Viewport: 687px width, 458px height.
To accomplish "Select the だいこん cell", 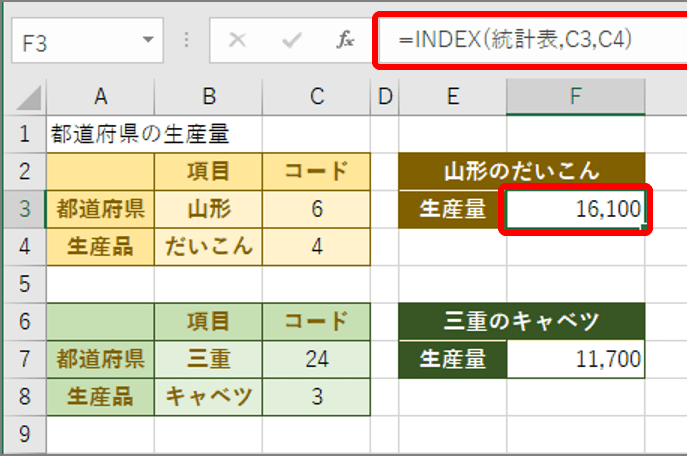I will point(209,247).
